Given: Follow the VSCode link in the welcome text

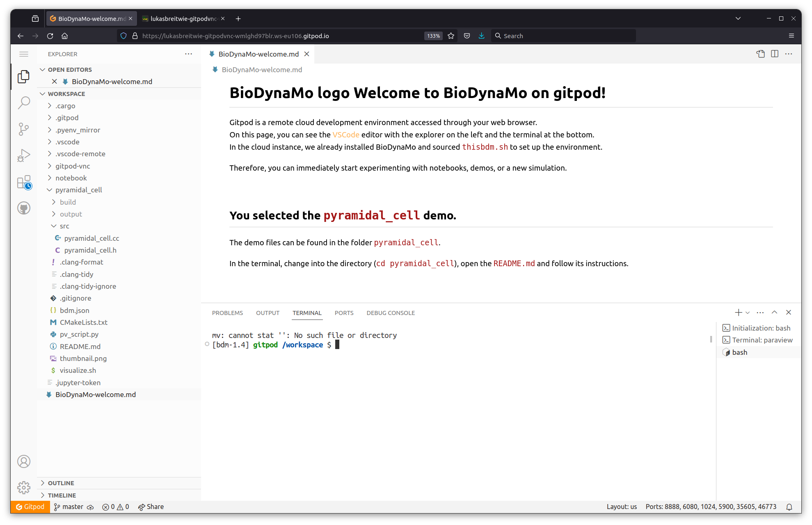Looking at the screenshot, I should pyautogui.click(x=346, y=135).
